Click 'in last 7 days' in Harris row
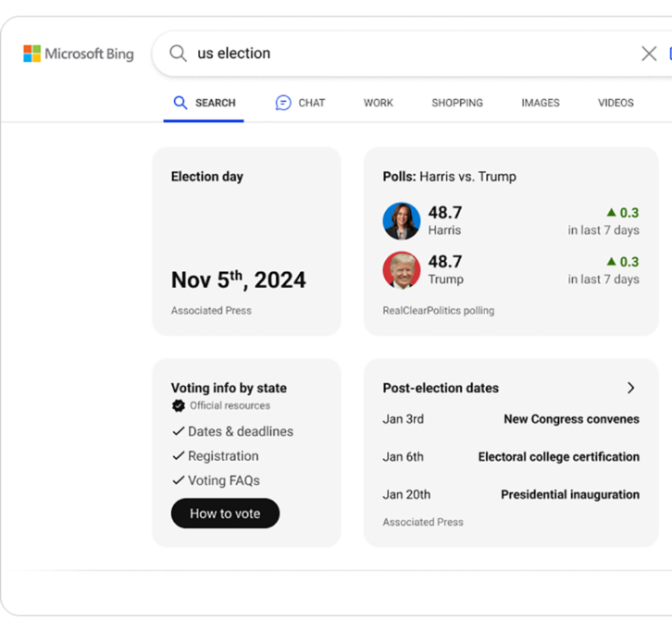The height and width of the screenshot is (632, 672). (604, 230)
